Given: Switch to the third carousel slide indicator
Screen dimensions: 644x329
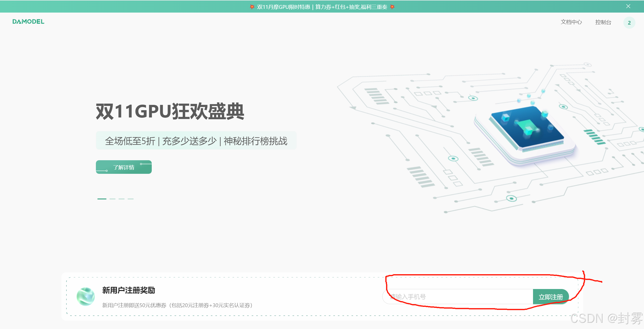Looking at the screenshot, I should [x=122, y=199].
